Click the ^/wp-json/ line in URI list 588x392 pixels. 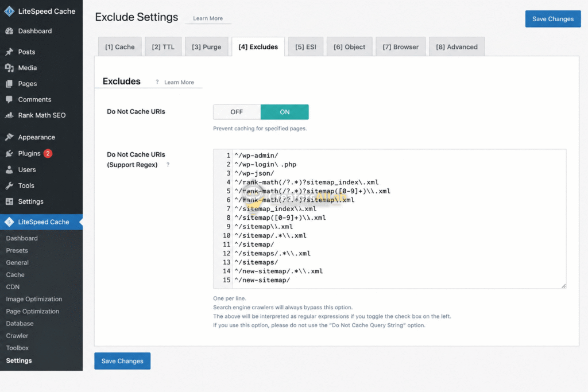(254, 173)
